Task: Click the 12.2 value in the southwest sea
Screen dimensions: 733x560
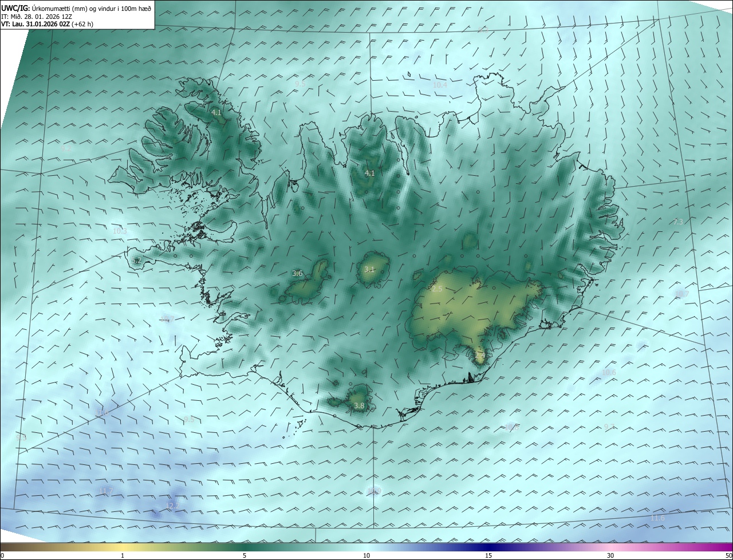Action: pos(172,506)
